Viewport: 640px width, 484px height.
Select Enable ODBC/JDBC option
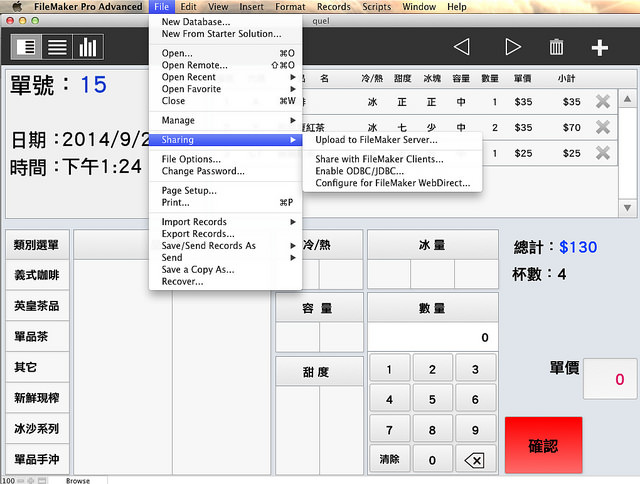(392, 171)
